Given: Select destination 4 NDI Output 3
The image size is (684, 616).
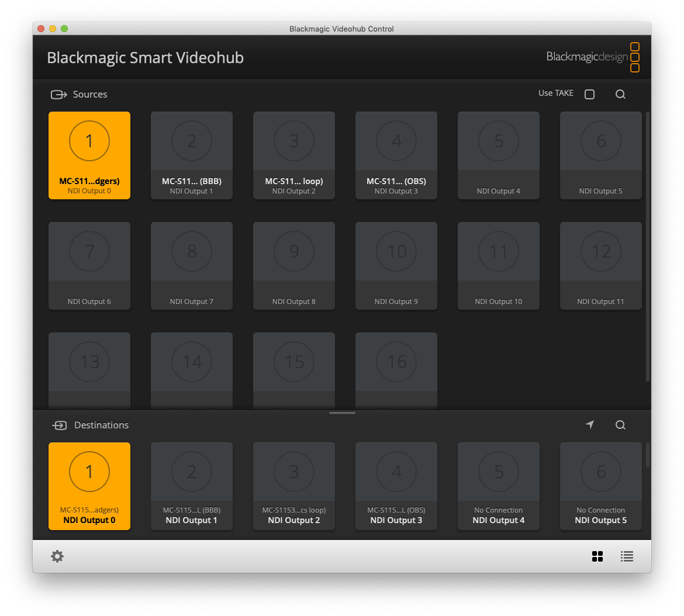Looking at the screenshot, I should pyautogui.click(x=396, y=486).
